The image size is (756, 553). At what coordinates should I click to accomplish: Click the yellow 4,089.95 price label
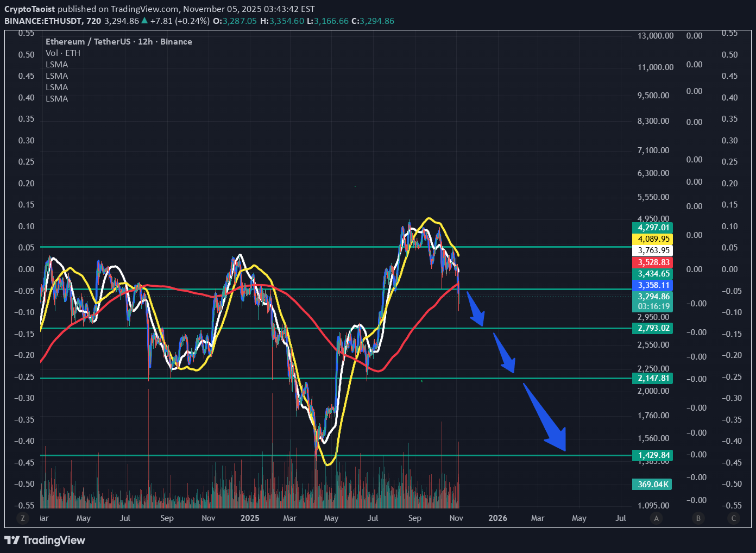pos(653,239)
